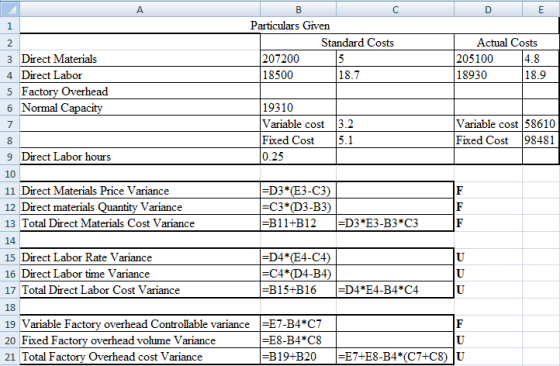
Task: Select 'Variable Factory overhead Controllable variance' label
Action: click(x=140, y=324)
